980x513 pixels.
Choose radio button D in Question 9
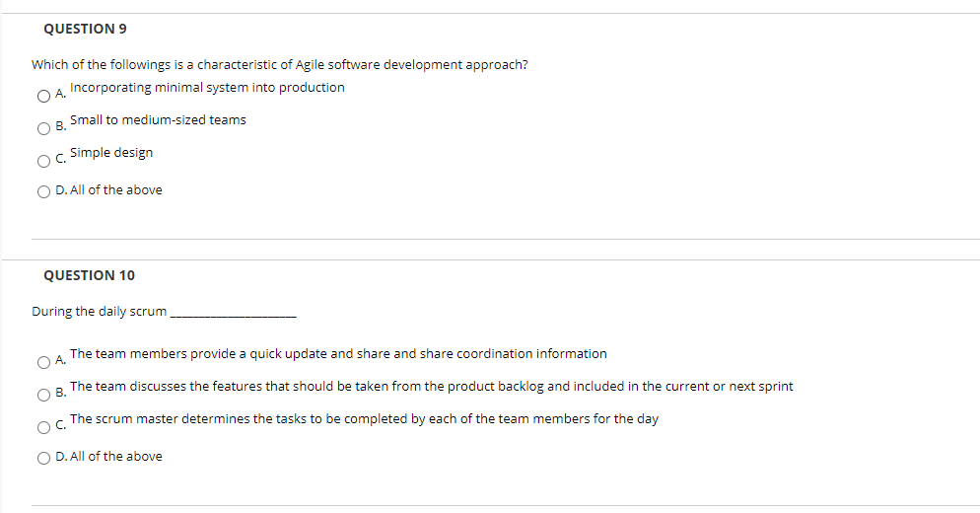44,190
